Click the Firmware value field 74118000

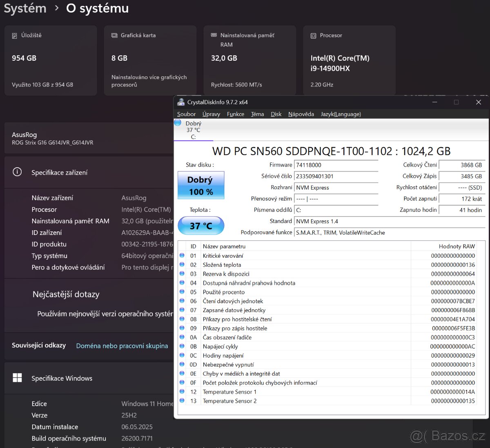coord(336,165)
